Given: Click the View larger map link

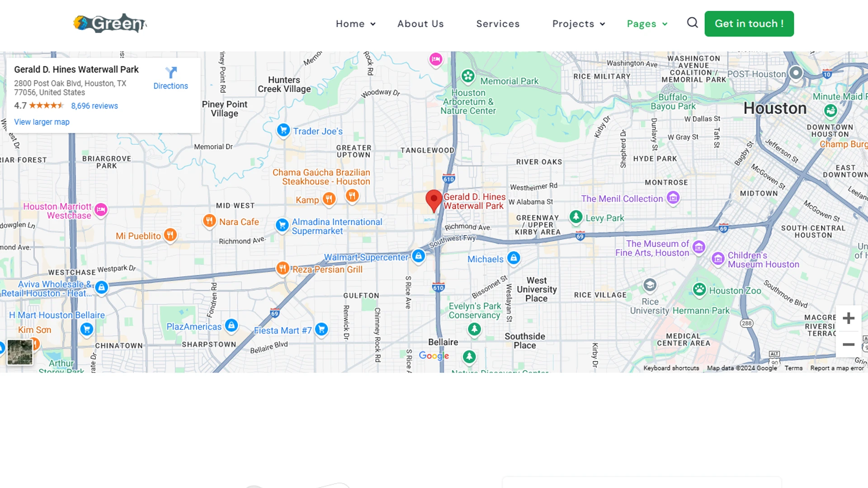Looking at the screenshot, I should (42, 122).
